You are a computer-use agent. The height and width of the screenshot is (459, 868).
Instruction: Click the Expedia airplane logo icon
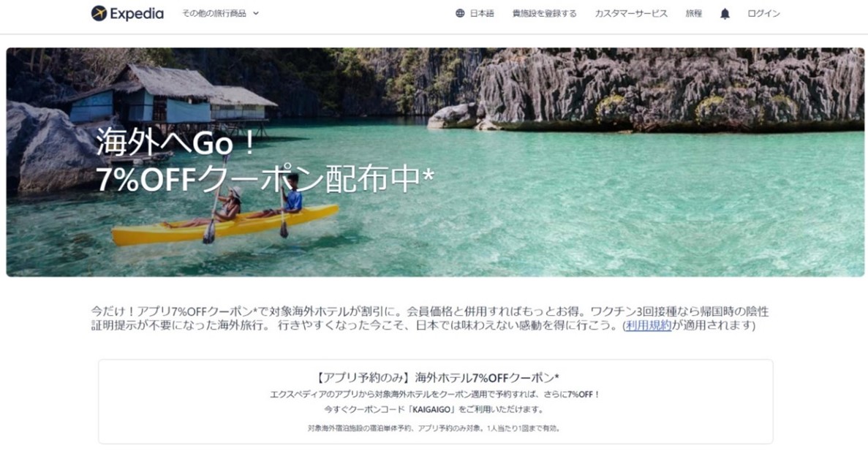[x=99, y=13]
